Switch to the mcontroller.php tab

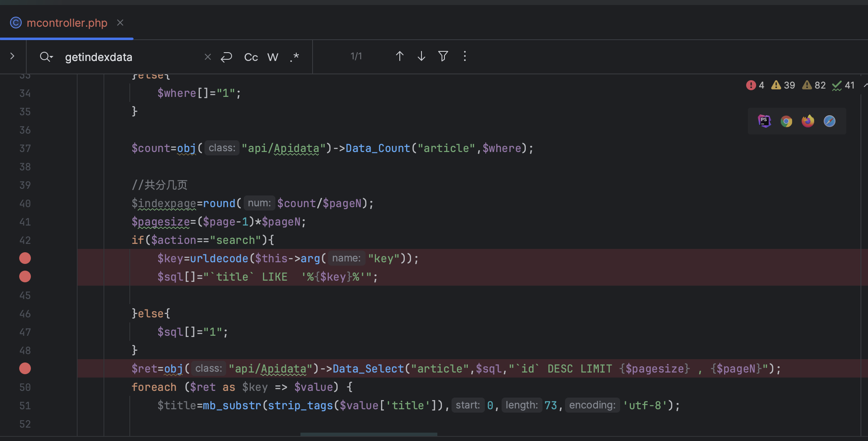click(x=67, y=23)
